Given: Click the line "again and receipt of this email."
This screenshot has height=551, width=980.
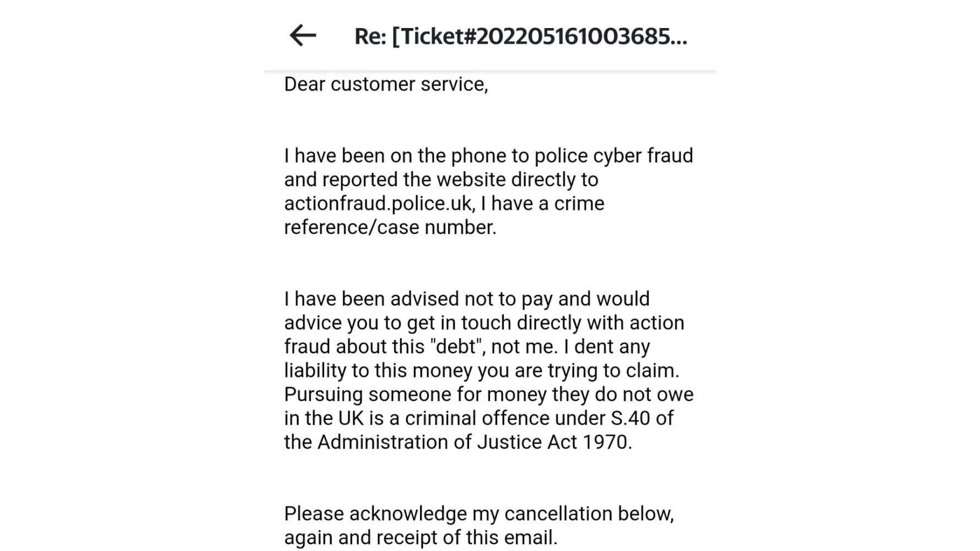Looking at the screenshot, I should [x=421, y=538].
